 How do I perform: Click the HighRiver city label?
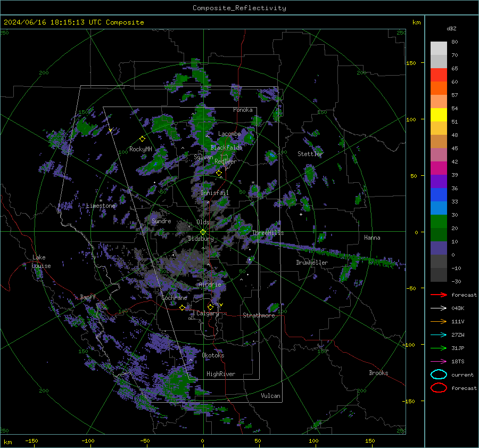(x=221, y=374)
